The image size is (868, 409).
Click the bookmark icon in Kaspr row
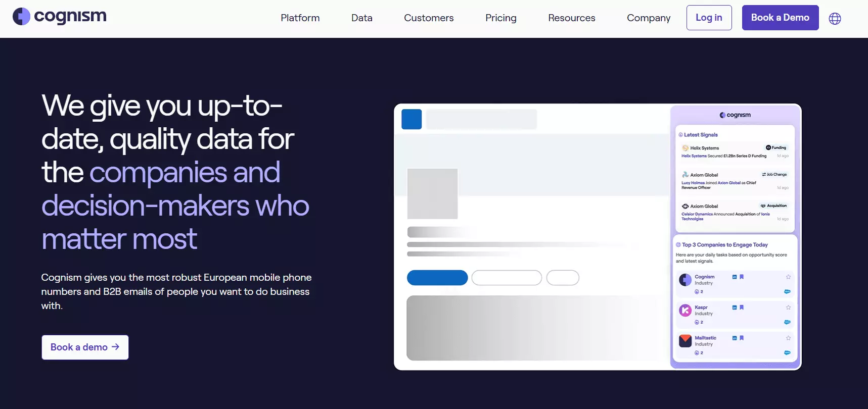click(742, 307)
